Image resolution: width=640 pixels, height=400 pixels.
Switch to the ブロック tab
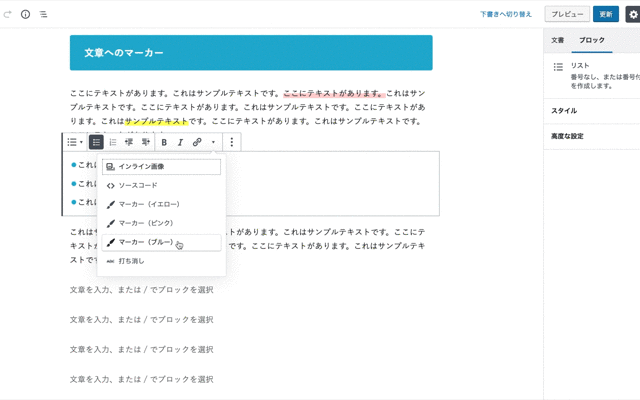click(592, 40)
